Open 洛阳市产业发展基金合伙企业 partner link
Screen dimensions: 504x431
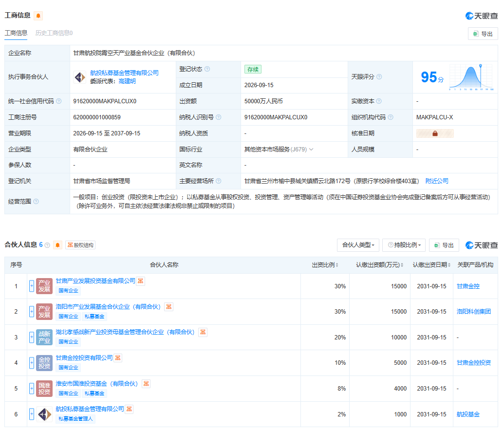108,307
